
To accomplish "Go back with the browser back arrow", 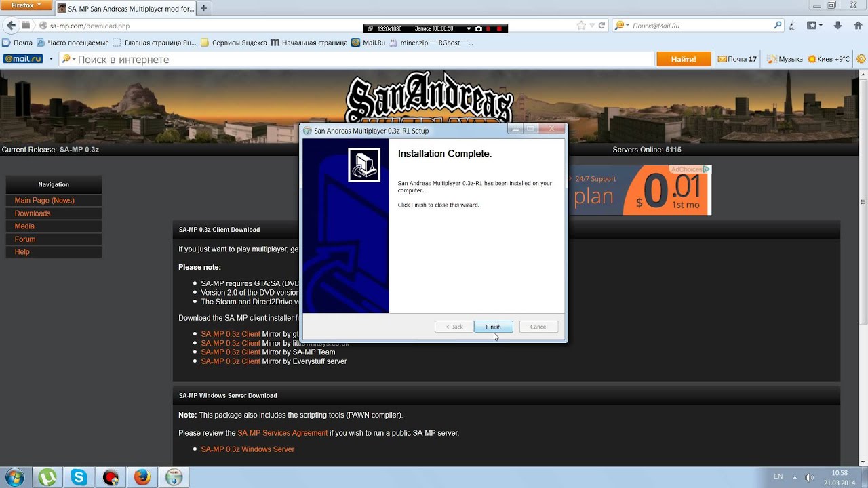I will click(10, 26).
